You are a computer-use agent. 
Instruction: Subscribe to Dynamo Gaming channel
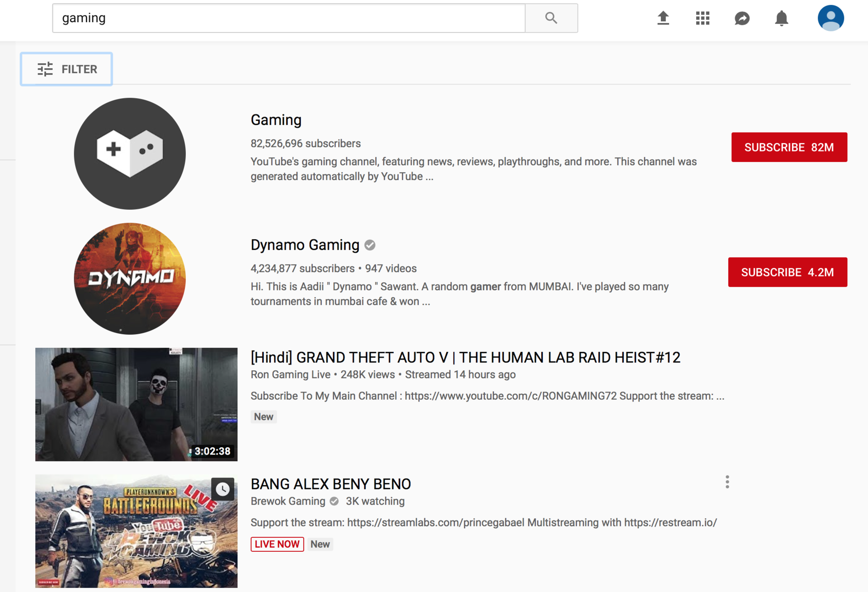(787, 272)
